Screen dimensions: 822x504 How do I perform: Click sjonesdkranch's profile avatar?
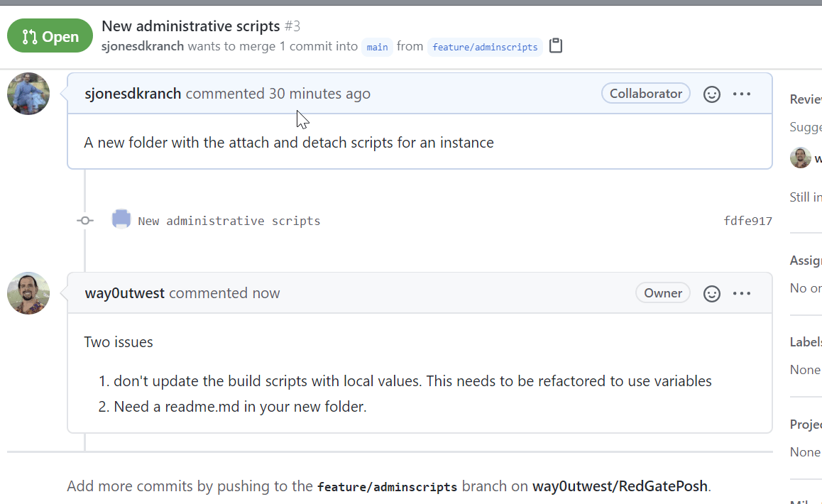pos(28,94)
